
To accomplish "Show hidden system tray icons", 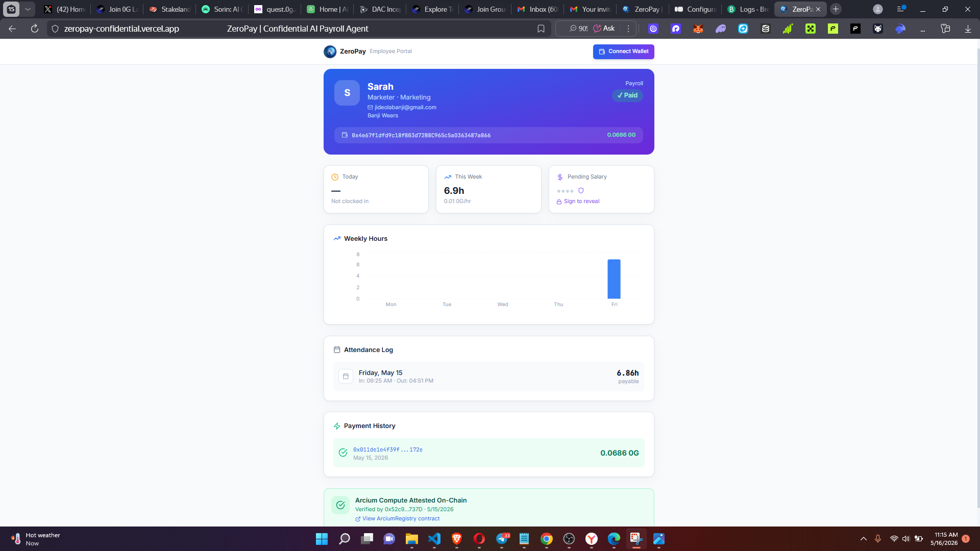I will pyautogui.click(x=864, y=539).
